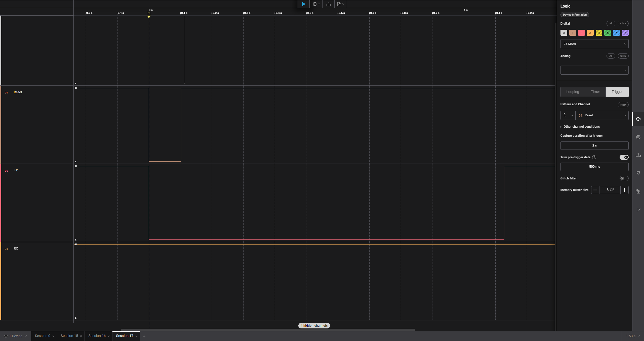Click the measurement tool in top toolbar
The image size is (644, 341).
tap(328, 4)
